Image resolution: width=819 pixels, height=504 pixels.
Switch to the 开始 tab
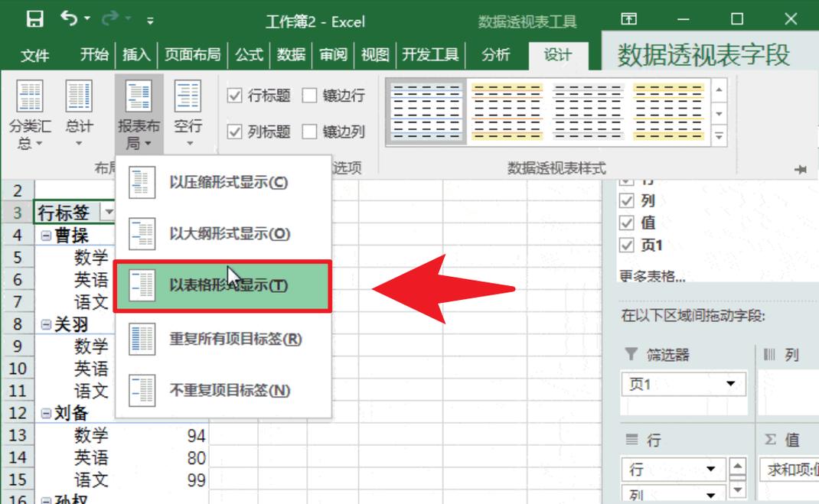point(95,54)
